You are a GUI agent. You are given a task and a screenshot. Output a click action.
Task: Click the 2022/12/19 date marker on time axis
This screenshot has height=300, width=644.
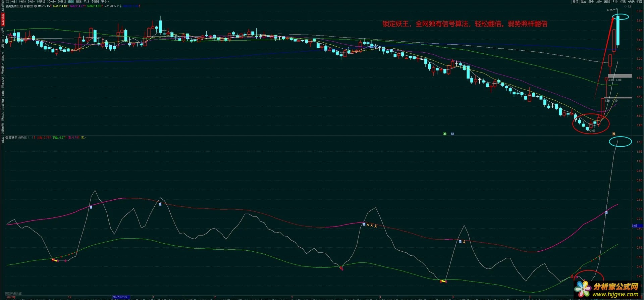tap(121, 297)
